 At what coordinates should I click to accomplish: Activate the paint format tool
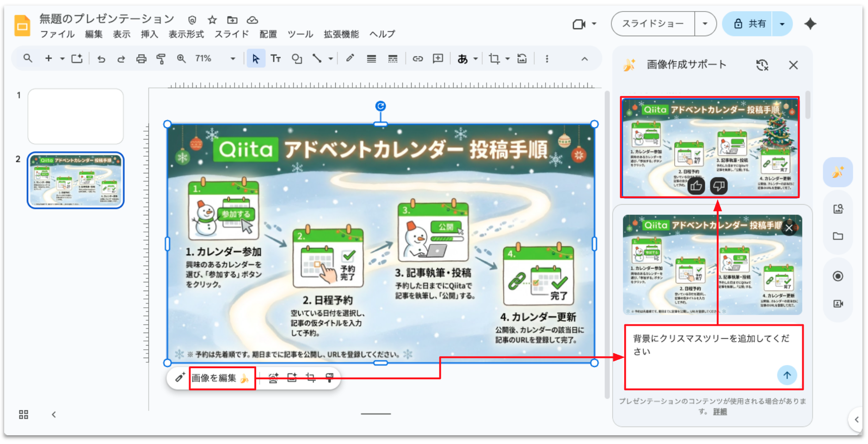tap(161, 59)
